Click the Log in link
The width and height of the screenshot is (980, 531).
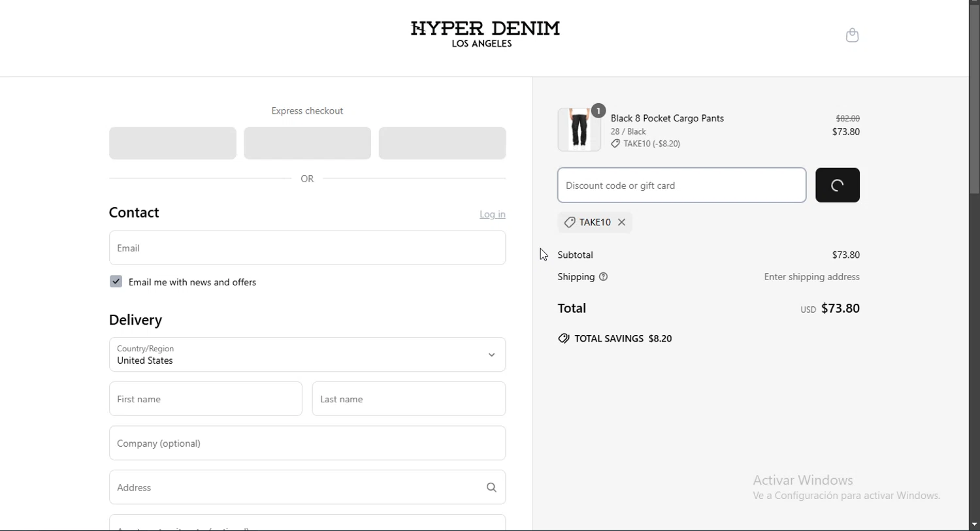point(493,214)
